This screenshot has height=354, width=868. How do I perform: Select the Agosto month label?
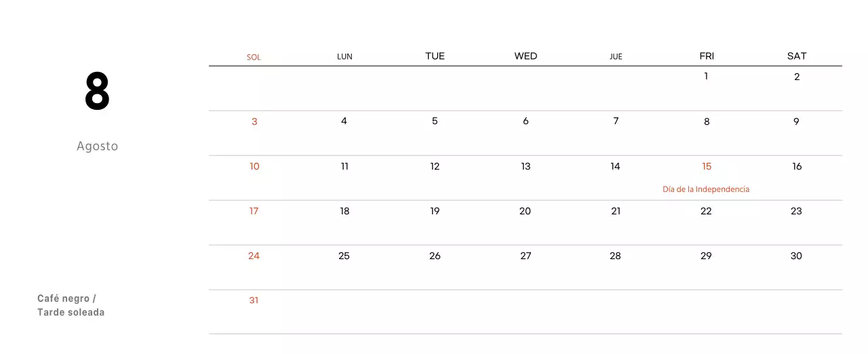coord(97,146)
